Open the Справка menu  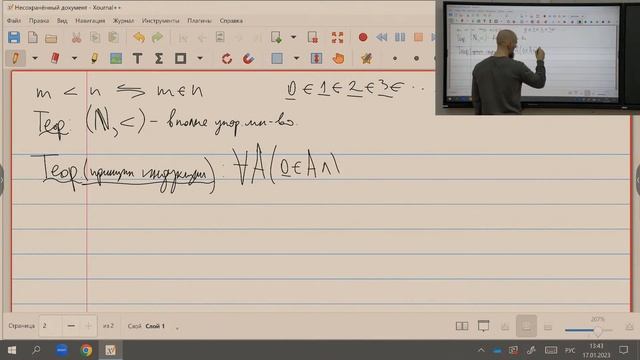coord(231,20)
